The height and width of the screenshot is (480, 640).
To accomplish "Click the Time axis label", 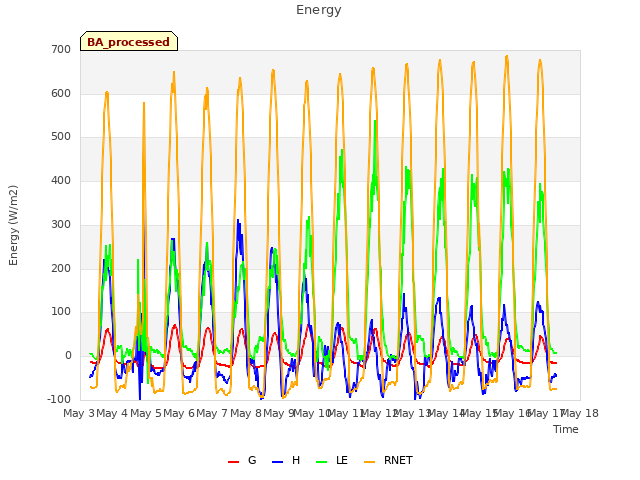I will 566,429.
